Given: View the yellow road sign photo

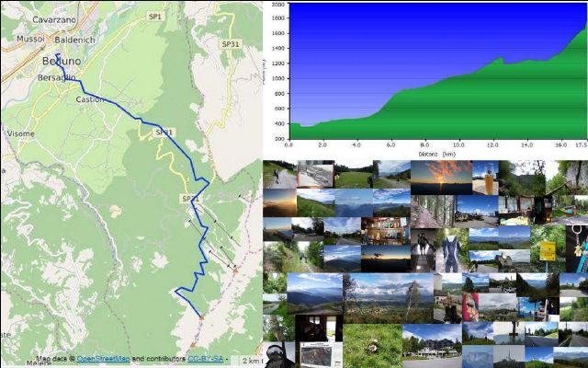Looking at the screenshot, I should pyautogui.click(x=546, y=250).
